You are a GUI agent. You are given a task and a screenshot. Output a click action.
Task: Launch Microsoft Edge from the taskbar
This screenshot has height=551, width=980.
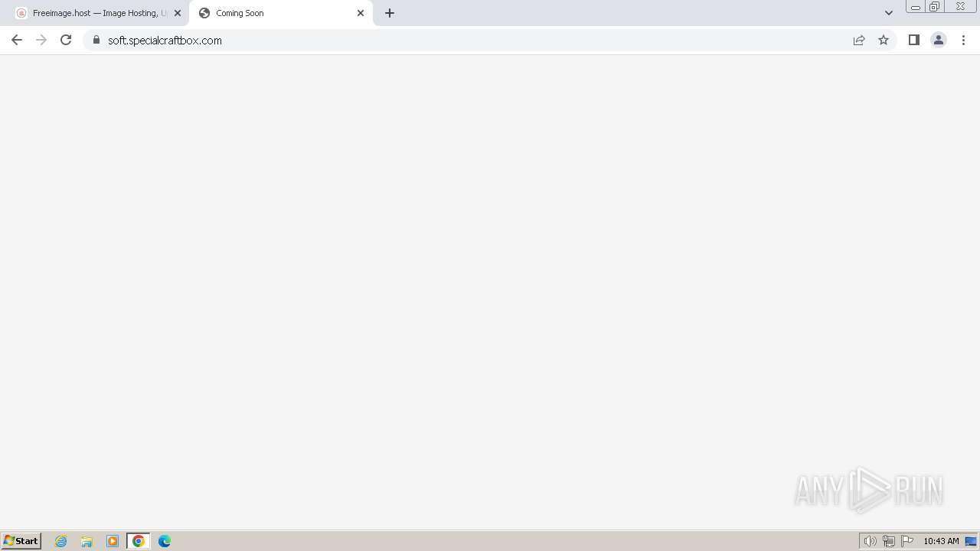pyautogui.click(x=165, y=541)
